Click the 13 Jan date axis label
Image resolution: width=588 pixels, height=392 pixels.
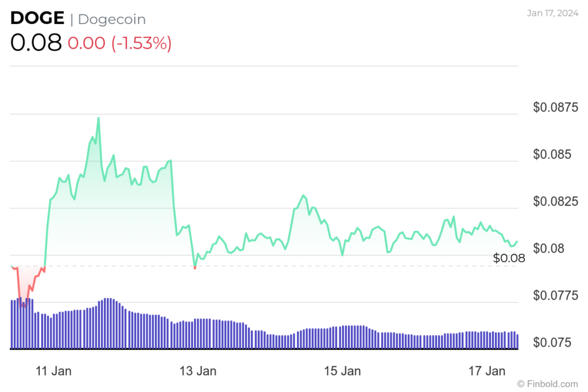coord(198,371)
